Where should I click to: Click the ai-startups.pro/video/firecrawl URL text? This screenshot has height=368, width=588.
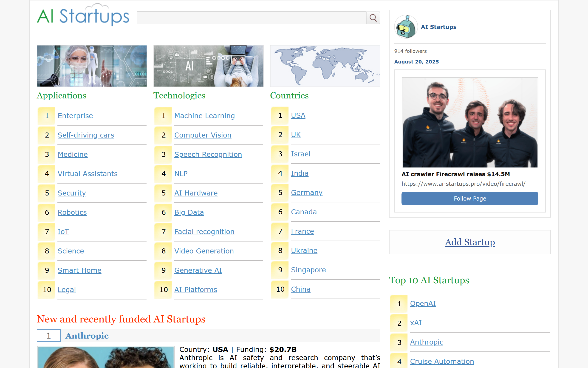tap(463, 184)
